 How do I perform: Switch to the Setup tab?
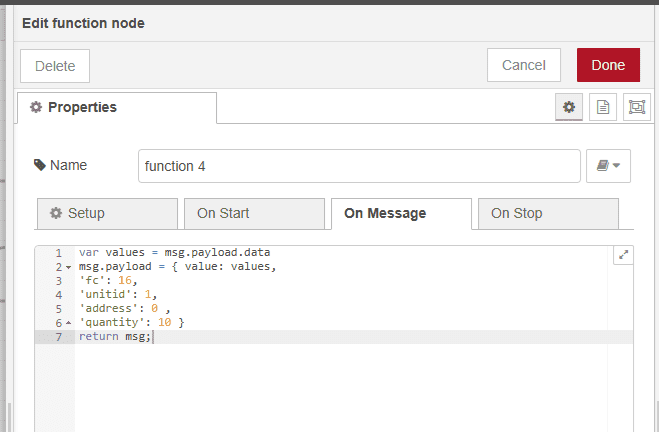coord(108,213)
